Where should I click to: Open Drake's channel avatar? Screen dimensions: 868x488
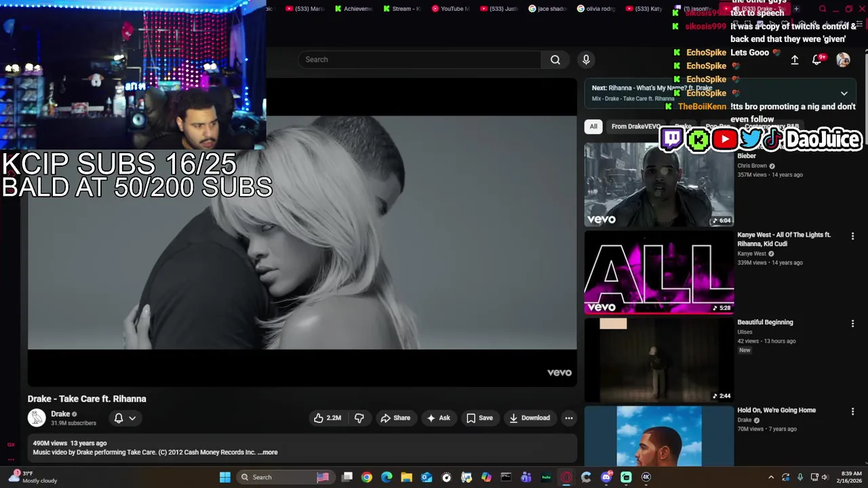point(37,418)
